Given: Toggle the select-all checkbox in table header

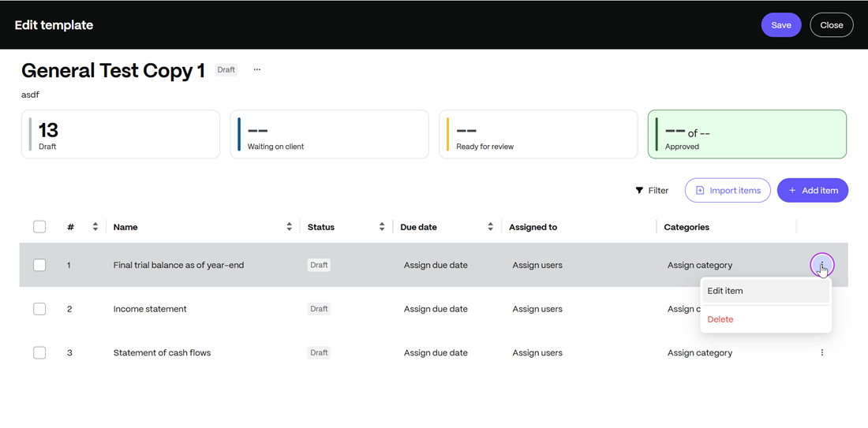Looking at the screenshot, I should (39, 227).
